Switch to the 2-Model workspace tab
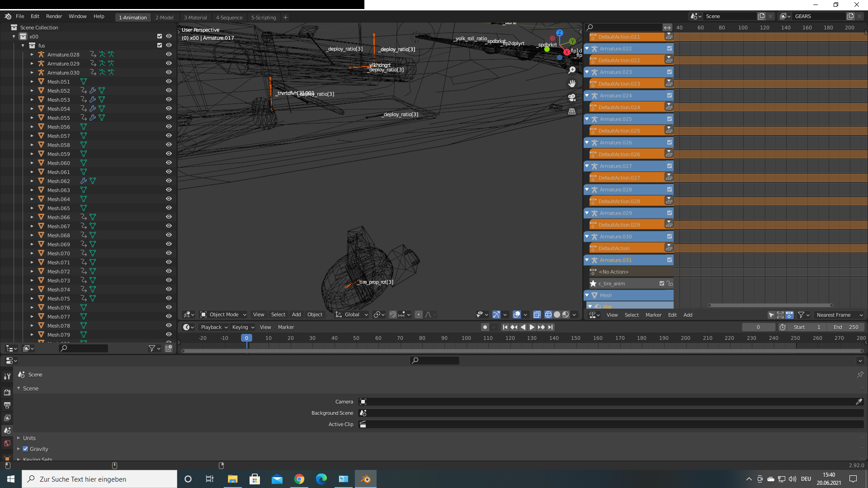868x488 pixels. 164,17
